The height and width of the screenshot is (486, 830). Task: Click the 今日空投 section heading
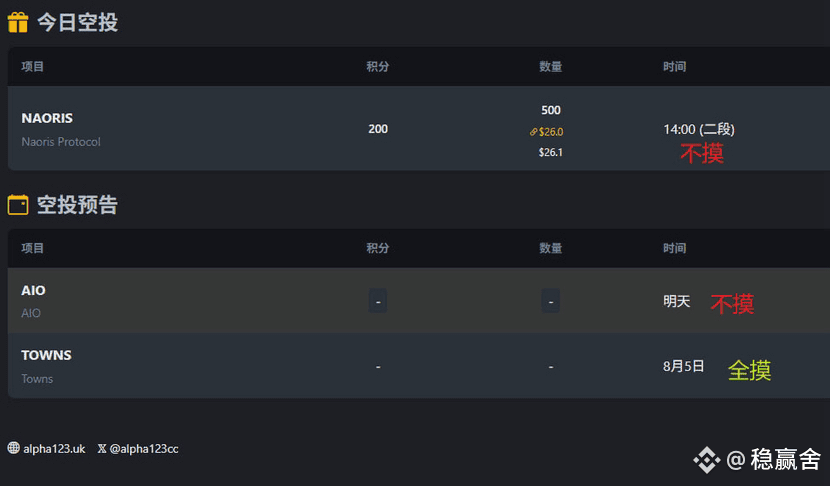[x=77, y=22]
